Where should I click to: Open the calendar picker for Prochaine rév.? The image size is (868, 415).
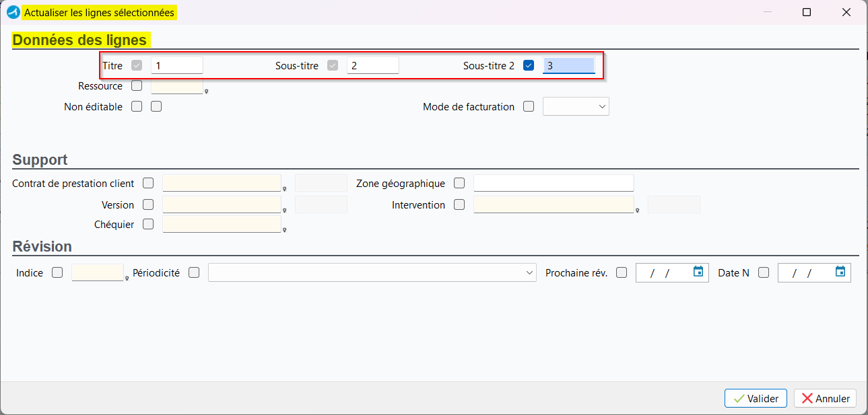click(x=698, y=272)
